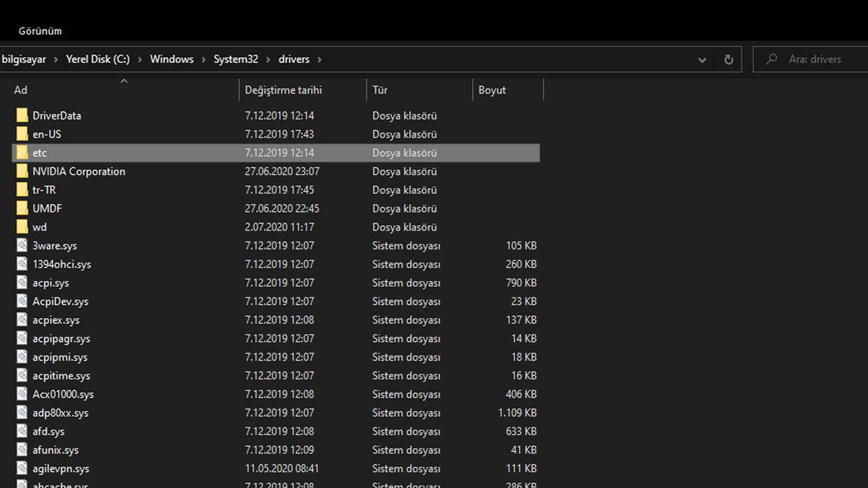Select the acpi.sys system file icon
868x488 pixels.
click(22, 282)
